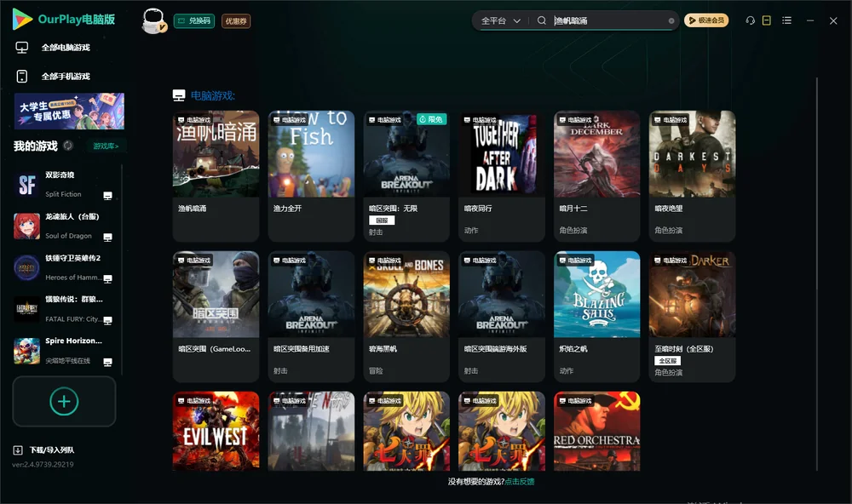Click the OurPlay logo icon
Screen dimensions: 852x504
pos(22,19)
